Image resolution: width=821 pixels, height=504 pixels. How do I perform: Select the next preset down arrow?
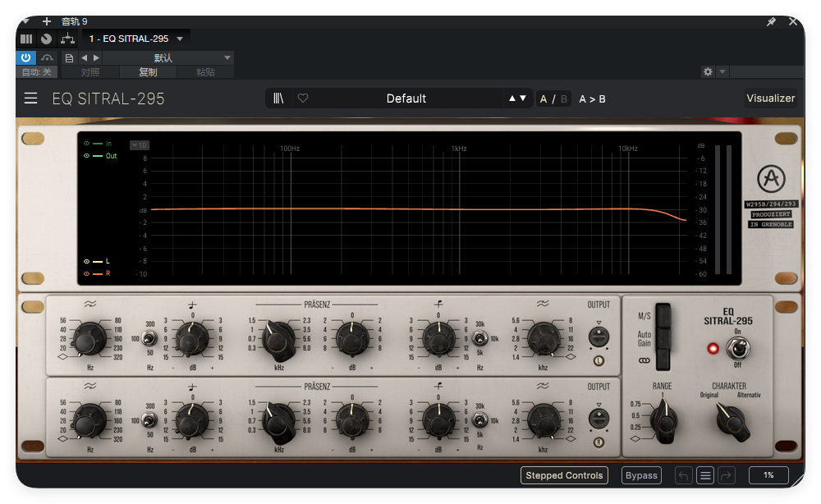click(x=522, y=99)
